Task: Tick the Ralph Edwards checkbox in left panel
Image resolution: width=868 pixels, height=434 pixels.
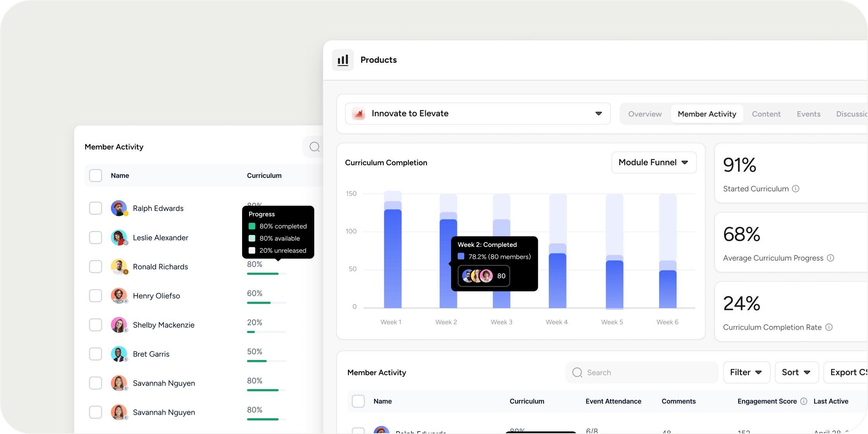Action: point(95,208)
